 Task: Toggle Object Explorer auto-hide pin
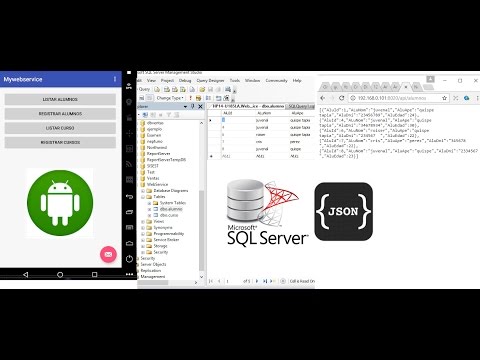click(x=193, y=106)
